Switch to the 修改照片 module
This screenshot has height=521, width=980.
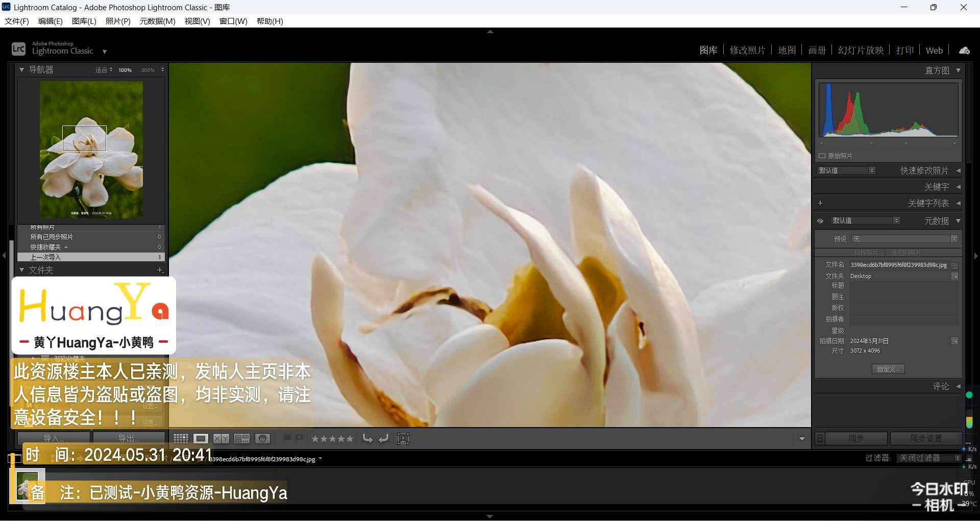(x=747, y=51)
